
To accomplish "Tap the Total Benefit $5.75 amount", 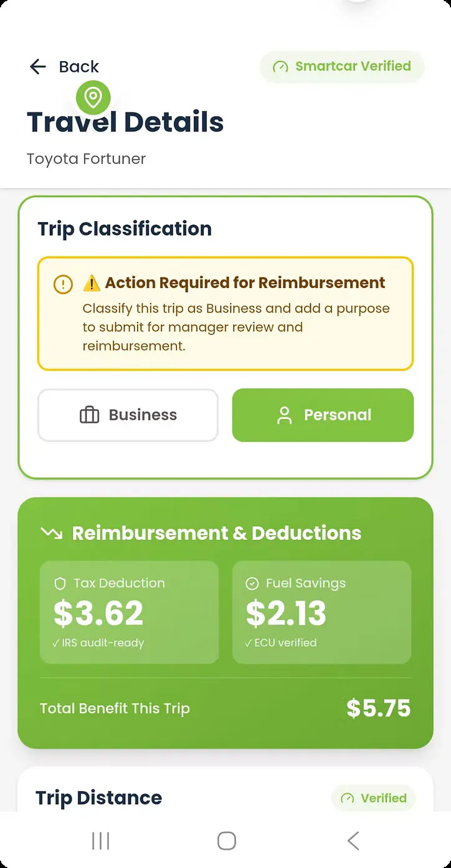I will tap(378, 708).
